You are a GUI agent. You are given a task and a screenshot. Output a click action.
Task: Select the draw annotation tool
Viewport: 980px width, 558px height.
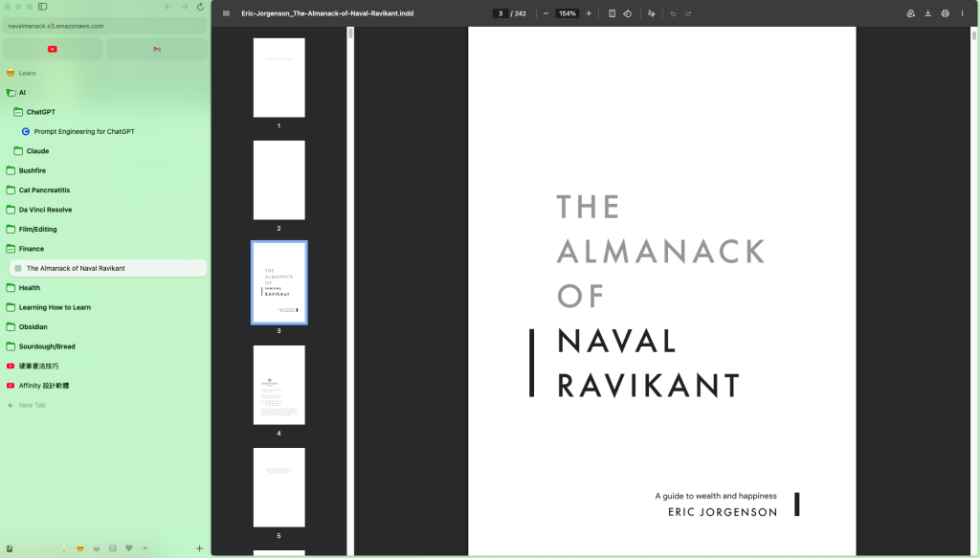651,13
